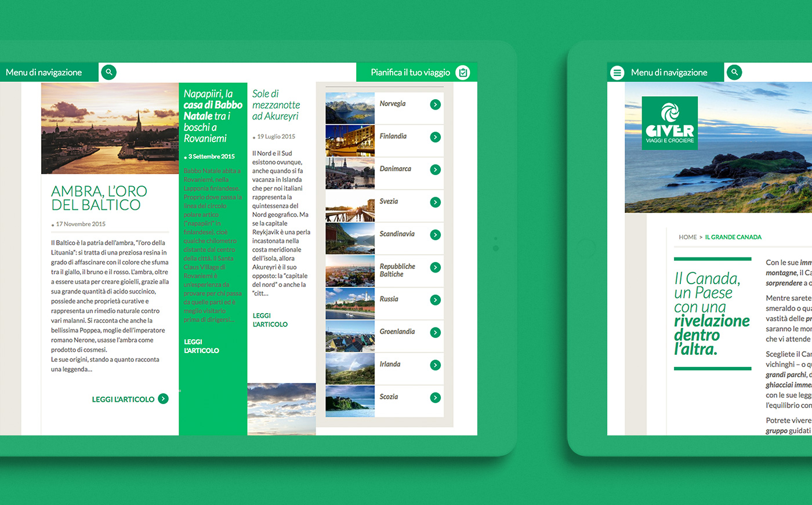Click the arrow icon next to Finlandia

[x=435, y=137]
